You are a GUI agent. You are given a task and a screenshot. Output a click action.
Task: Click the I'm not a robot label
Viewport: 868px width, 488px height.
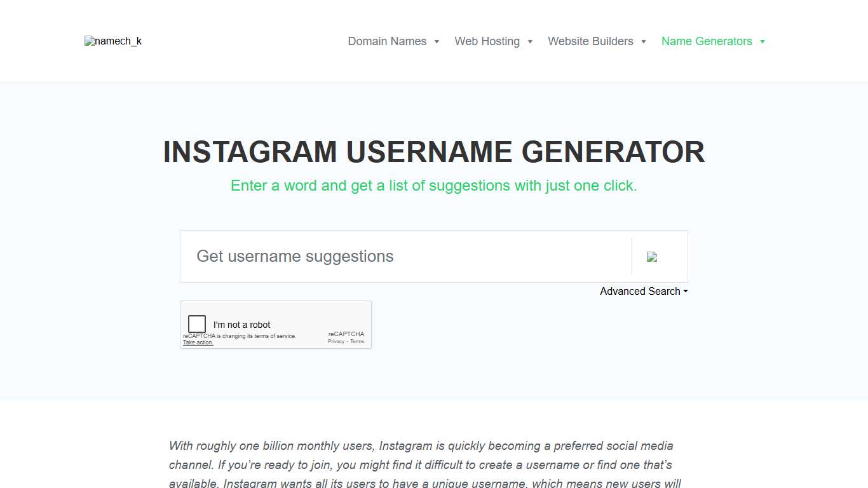(242, 325)
